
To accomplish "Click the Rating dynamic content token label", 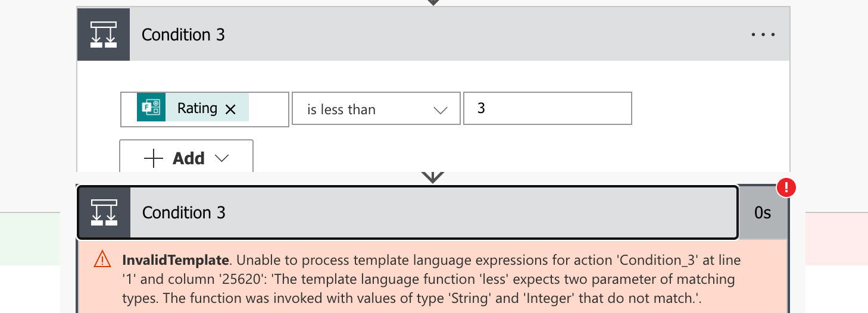I will pyautogui.click(x=197, y=108).
